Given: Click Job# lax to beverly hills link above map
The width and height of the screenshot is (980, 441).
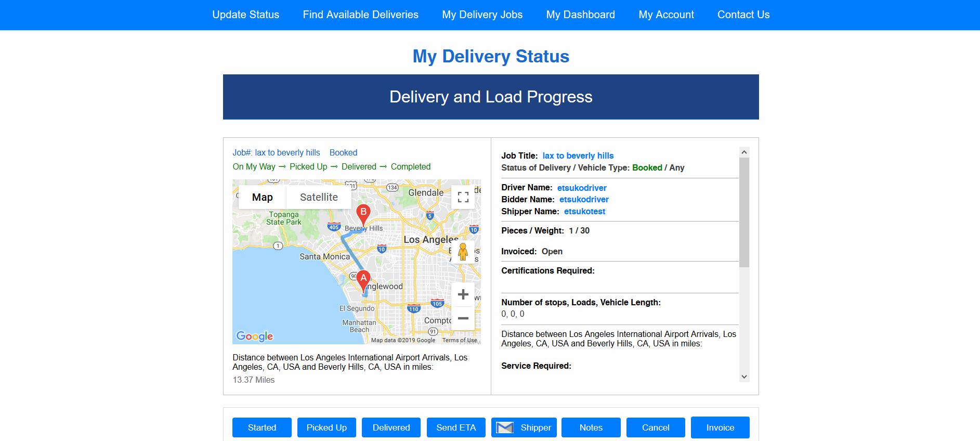Looking at the screenshot, I should tap(276, 152).
